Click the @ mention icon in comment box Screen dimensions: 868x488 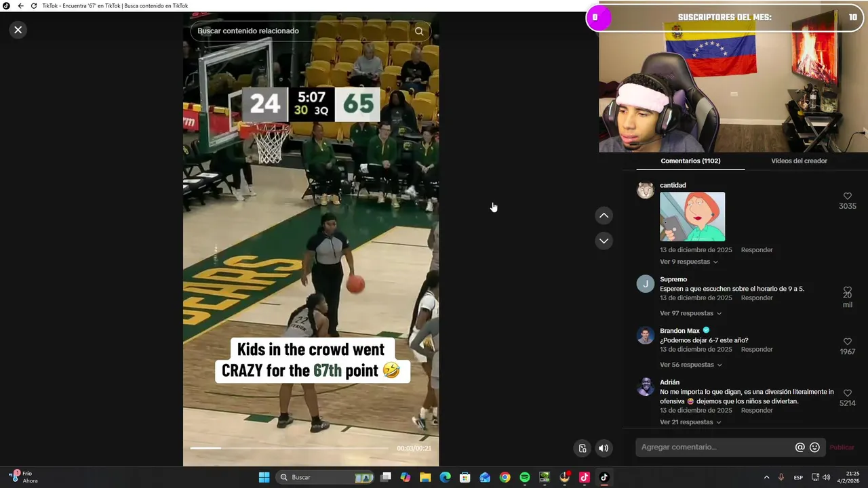pyautogui.click(x=800, y=447)
